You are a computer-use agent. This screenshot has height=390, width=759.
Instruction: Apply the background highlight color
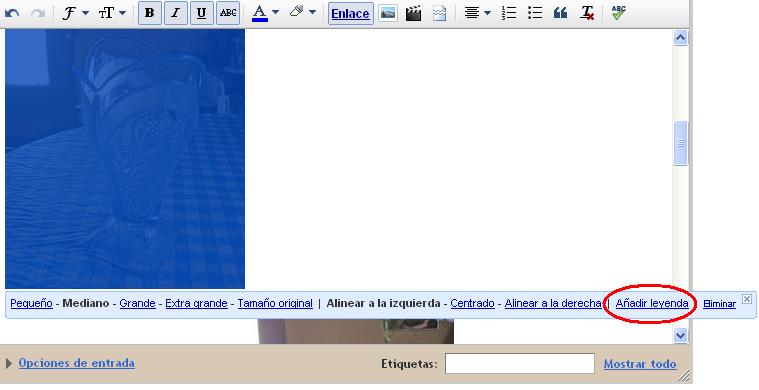296,12
